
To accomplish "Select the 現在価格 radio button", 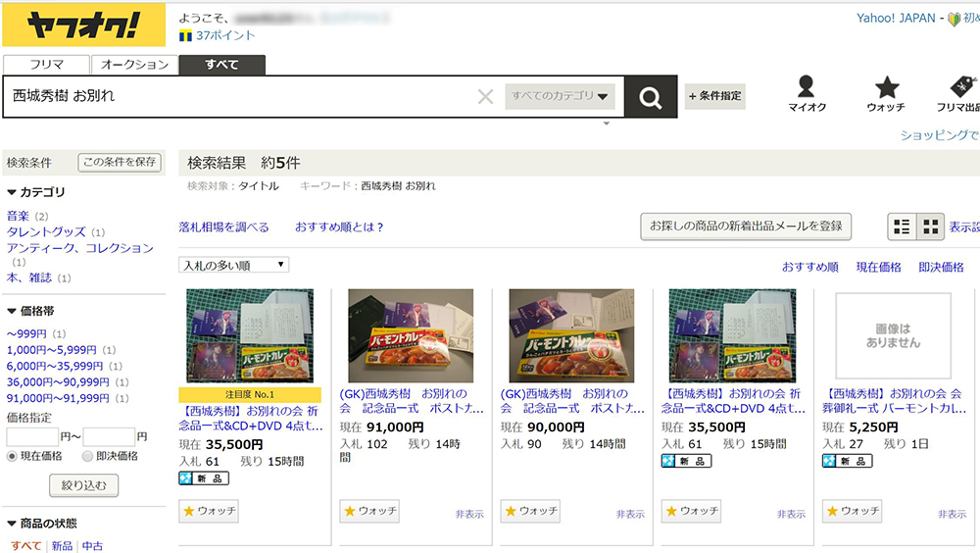I will [13, 456].
